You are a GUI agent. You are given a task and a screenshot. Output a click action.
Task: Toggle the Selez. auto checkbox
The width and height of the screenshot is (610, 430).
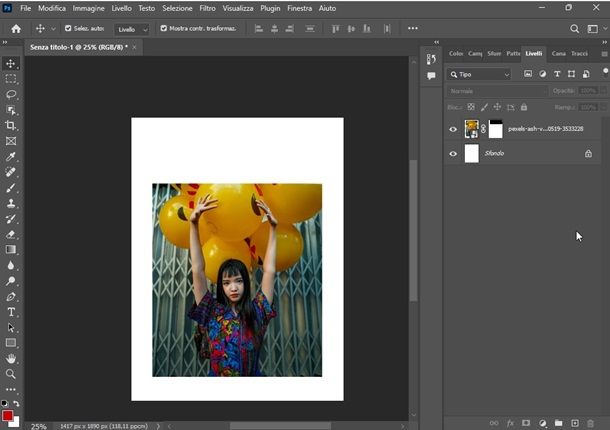tap(68, 28)
